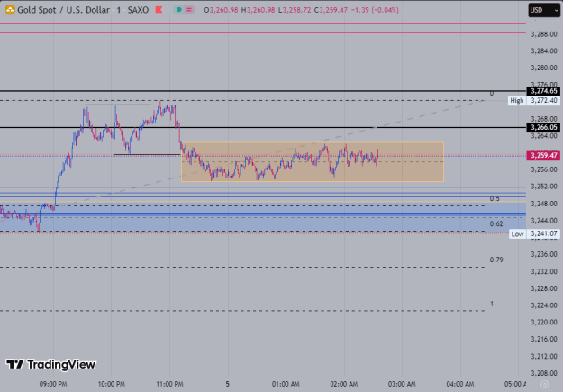Select the orange consolidation rectangle drawing
This screenshot has width=563, height=392.
pyautogui.click(x=313, y=161)
